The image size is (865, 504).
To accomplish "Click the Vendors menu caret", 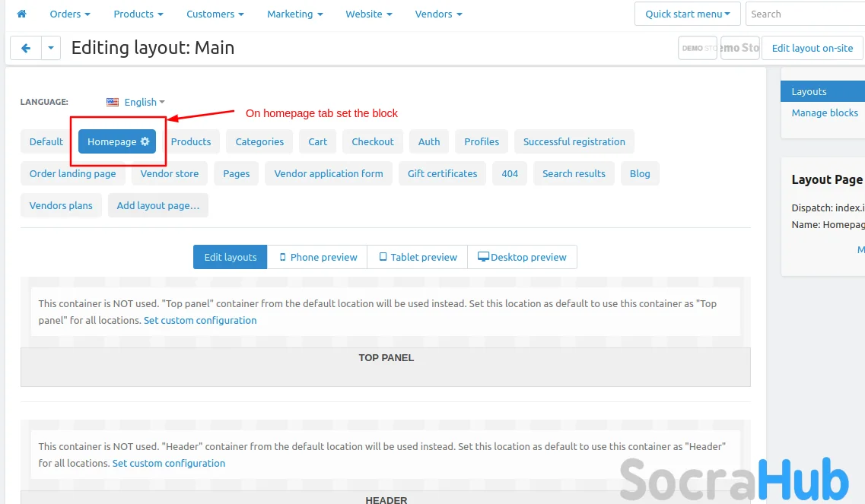I will [460, 14].
